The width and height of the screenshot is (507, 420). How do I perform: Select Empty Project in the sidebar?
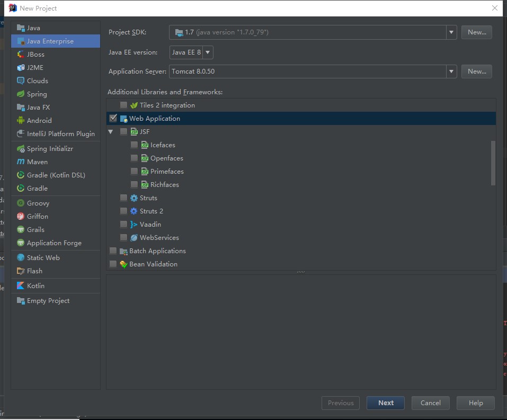click(48, 301)
